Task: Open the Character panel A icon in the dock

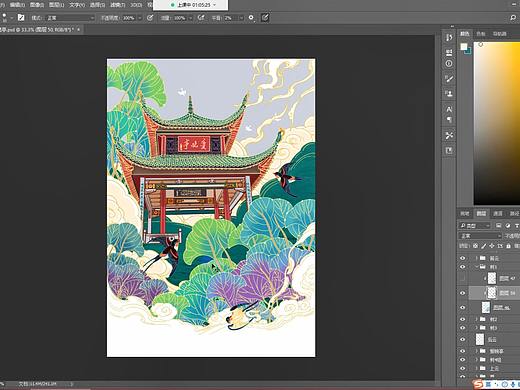Action: point(449,109)
